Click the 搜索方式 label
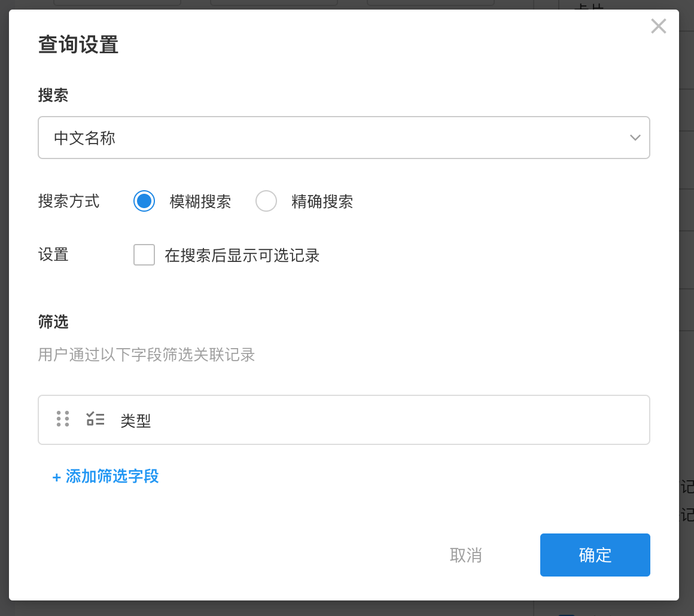This screenshot has width=694, height=616. (x=69, y=201)
